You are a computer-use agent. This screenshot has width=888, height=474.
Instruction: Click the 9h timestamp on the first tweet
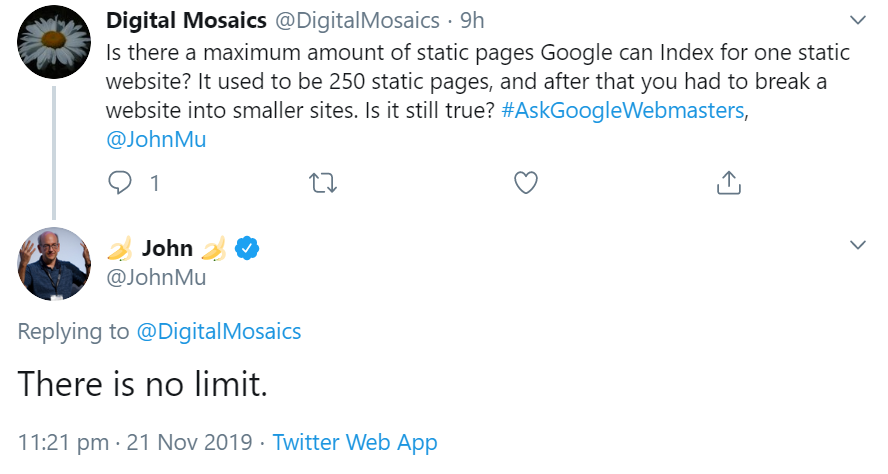[x=472, y=20]
